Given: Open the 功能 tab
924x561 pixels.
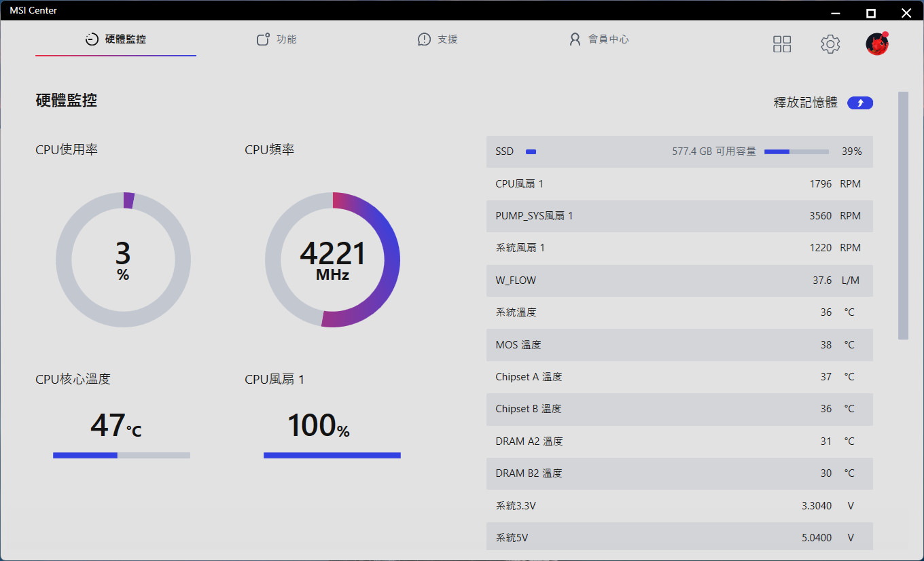Looking at the screenshot, I should [277, 39].
